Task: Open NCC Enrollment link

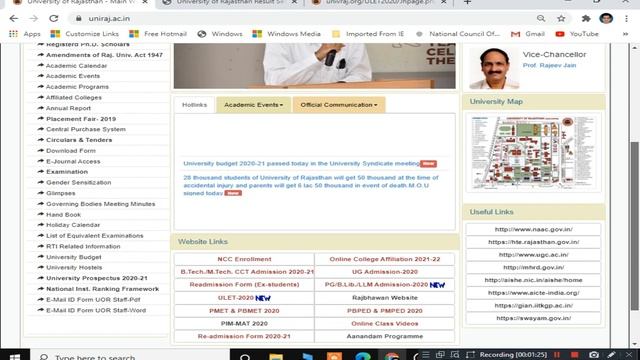Action: point(244,259)
